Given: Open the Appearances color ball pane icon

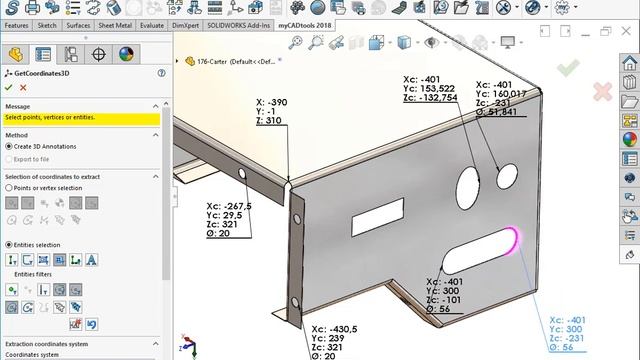Looking at the screenshot, I should coord(629,139).
